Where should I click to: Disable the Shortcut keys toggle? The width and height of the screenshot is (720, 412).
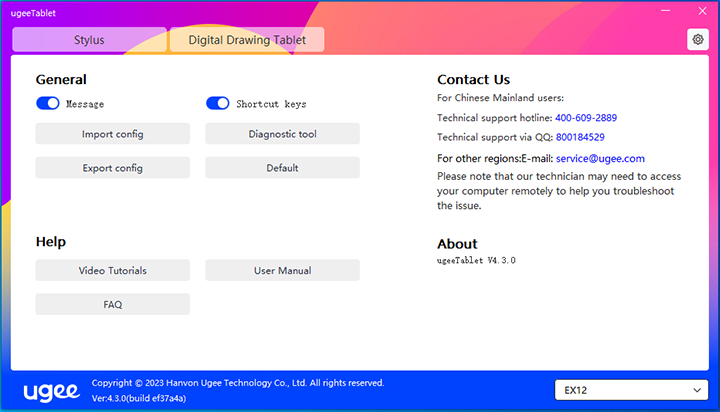[x=218, y=103]
